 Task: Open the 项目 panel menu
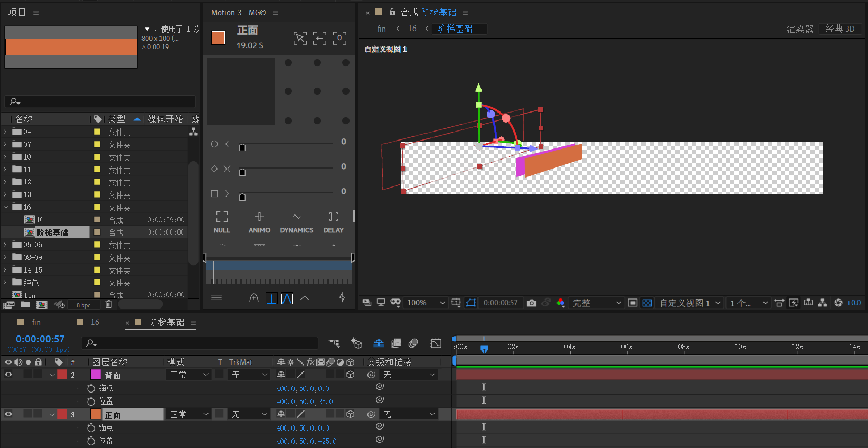pos(36,13)
